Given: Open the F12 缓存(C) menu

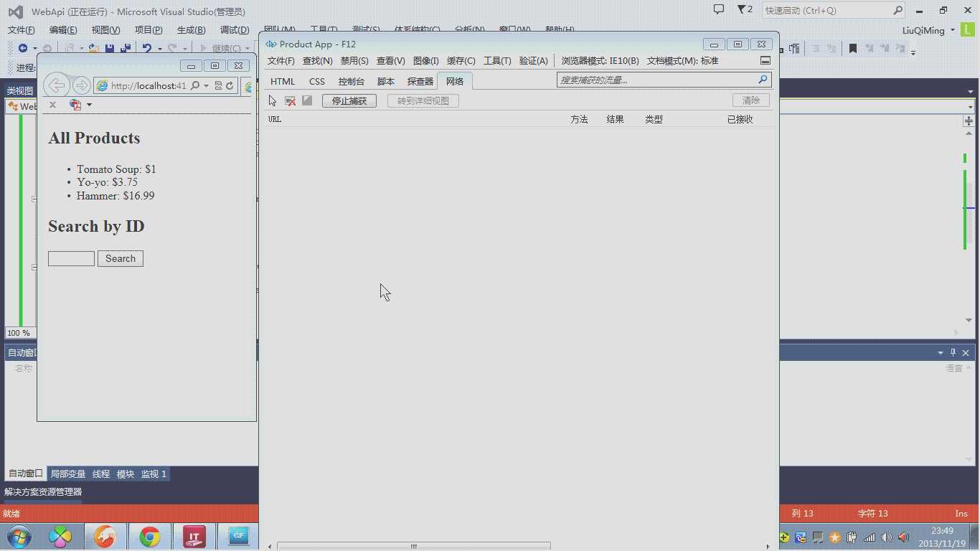Looking at the screenshot, I should [x=461, y=61].
